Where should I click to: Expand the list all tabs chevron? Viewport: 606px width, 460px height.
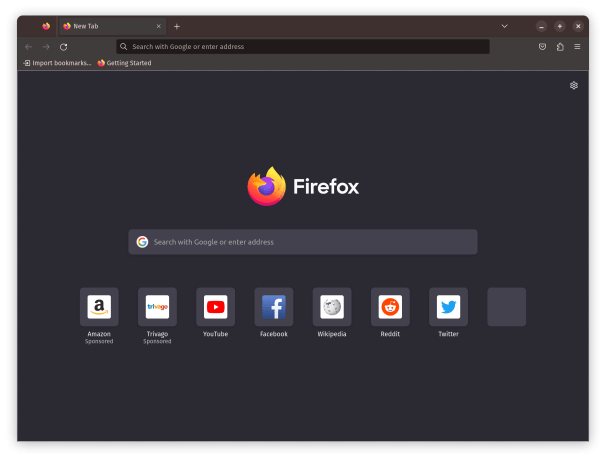pyautogui.click(x=504, y=26)
